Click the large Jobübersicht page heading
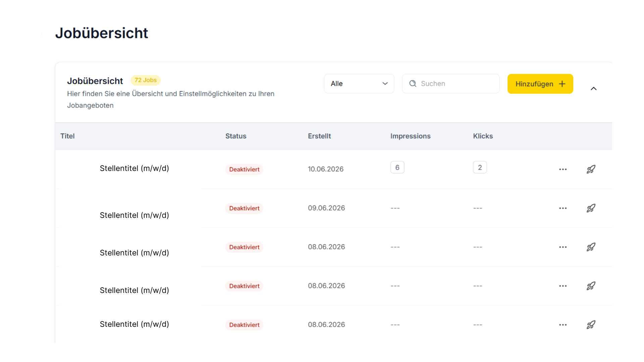Image resolution: width=644 pixels, height=362 pixels. 102,33
